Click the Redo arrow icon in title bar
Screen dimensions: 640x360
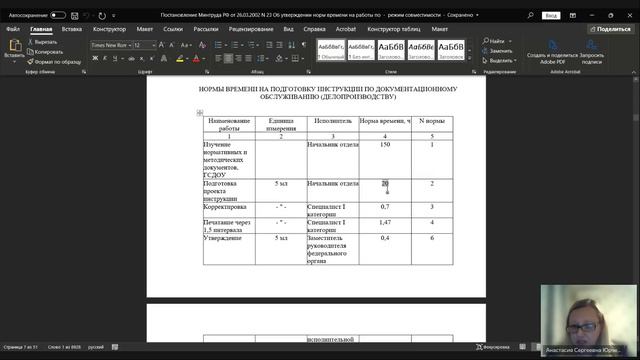(x=102, y=16)
